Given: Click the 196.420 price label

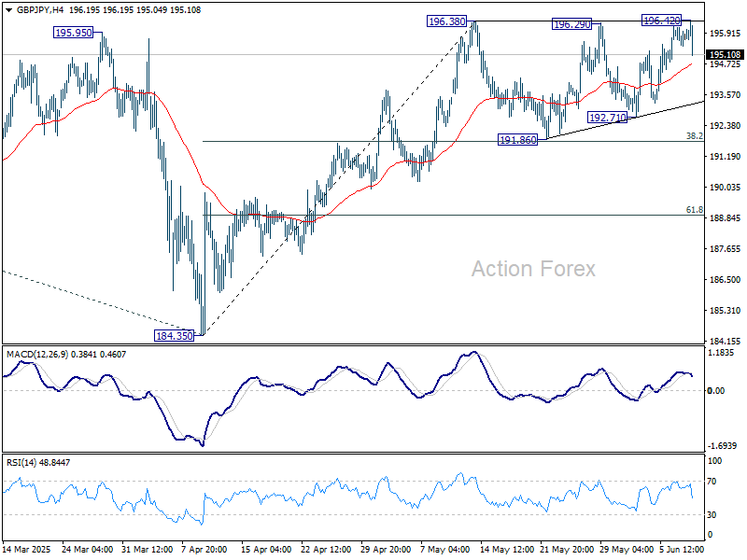Looking at the screenshot, I should pyautogui.click(x=662, y=21).
